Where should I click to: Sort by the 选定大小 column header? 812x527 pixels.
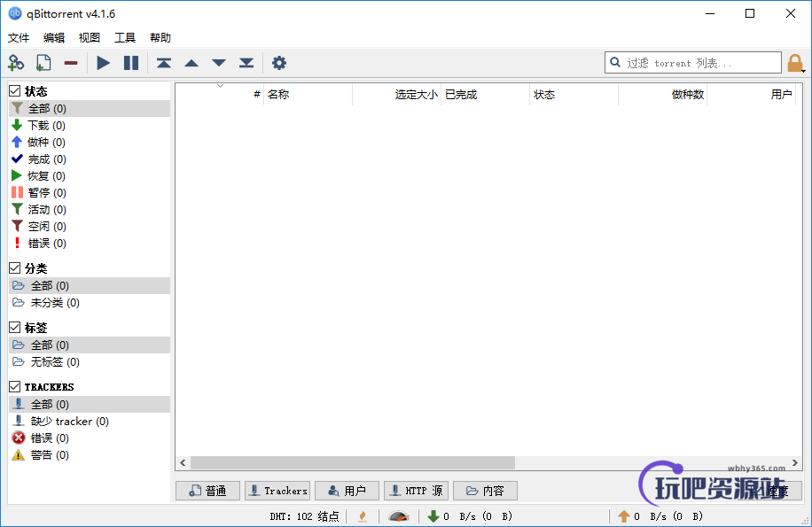click(396, 95)
